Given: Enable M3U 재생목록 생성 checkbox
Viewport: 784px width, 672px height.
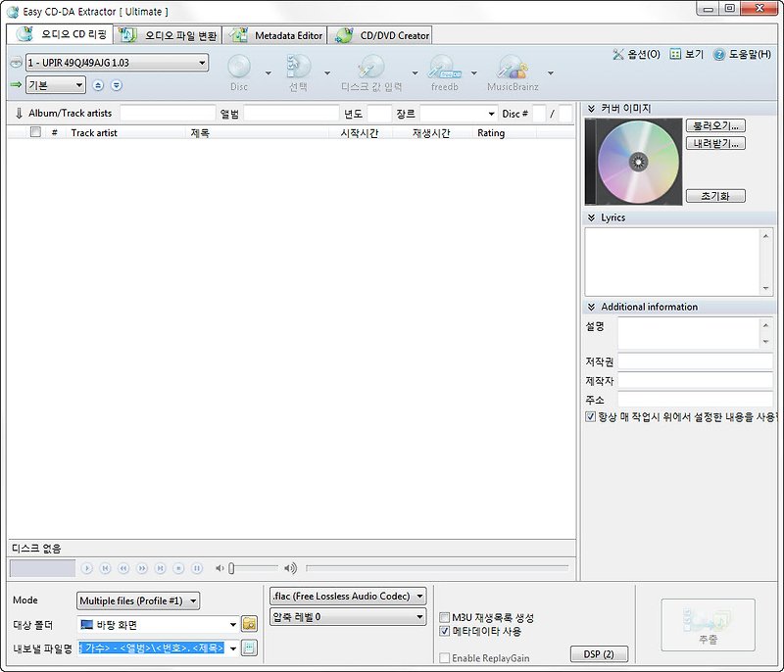Looking at the screenshot, I should click(x=445, y=617).
